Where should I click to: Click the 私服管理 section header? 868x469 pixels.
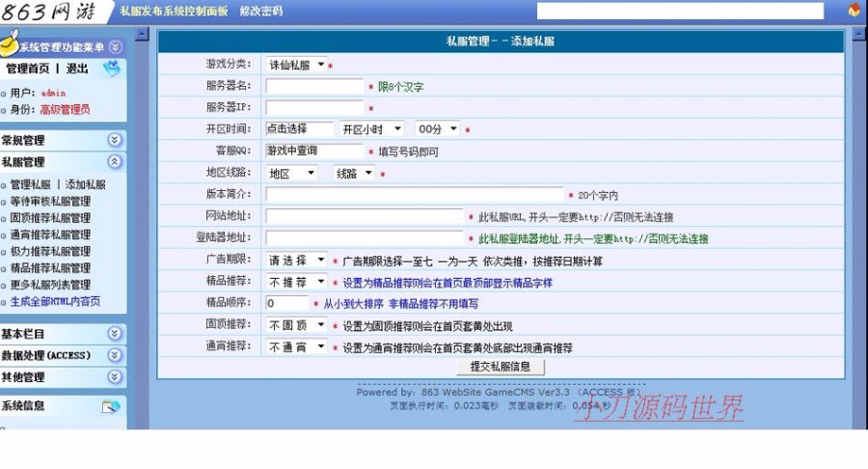(x=62, y=162)
